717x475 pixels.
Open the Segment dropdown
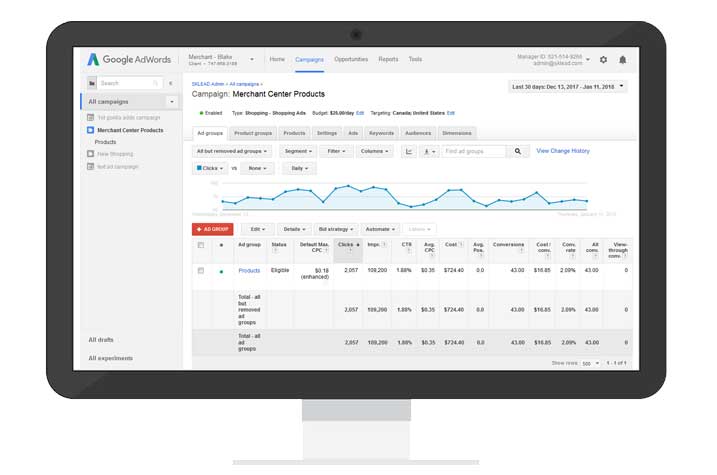point(298,151)
